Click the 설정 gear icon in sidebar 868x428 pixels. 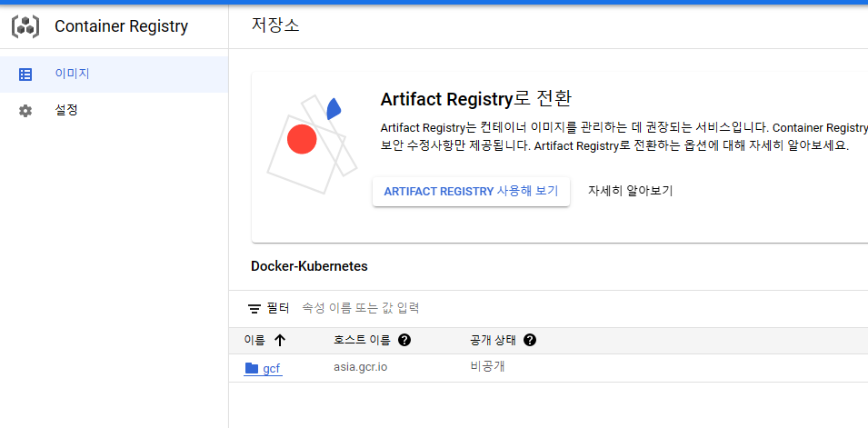click(25, 111)
